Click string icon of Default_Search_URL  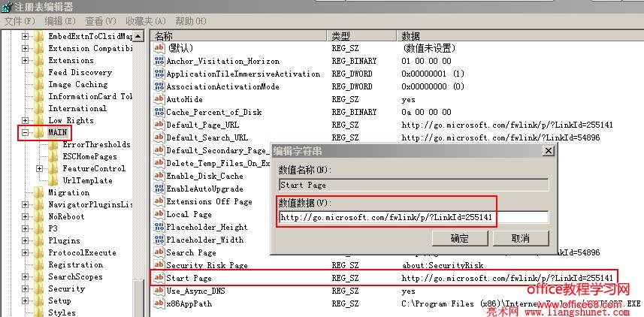pyautogui.click(x=159, y=137)
